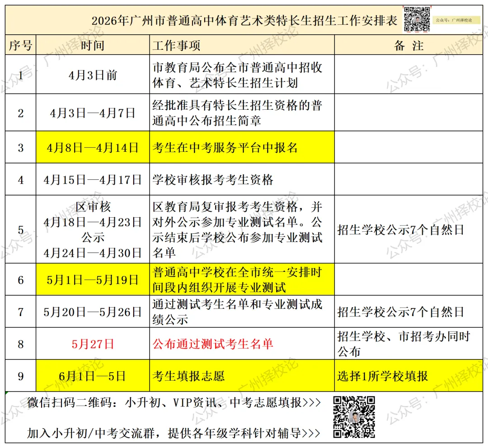
Task: Click remark '招生学校、市招考办同时公布'
Action: (408, 344)
